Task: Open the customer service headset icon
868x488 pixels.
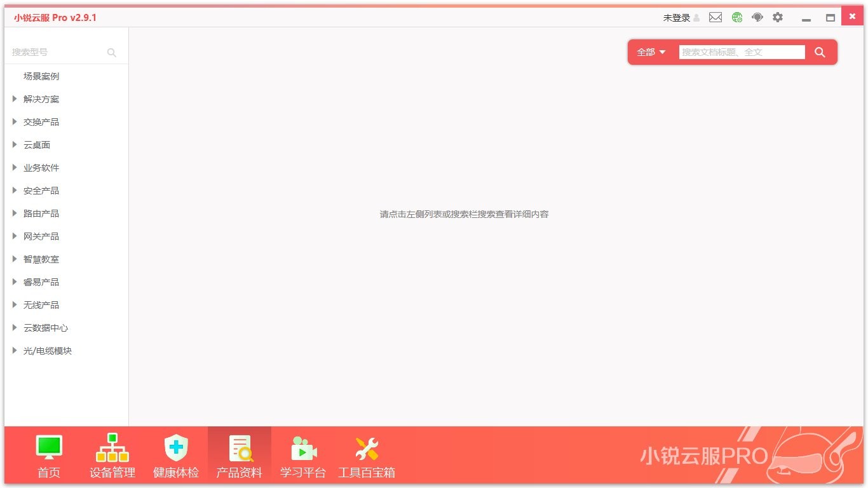Action: point(757,17)
